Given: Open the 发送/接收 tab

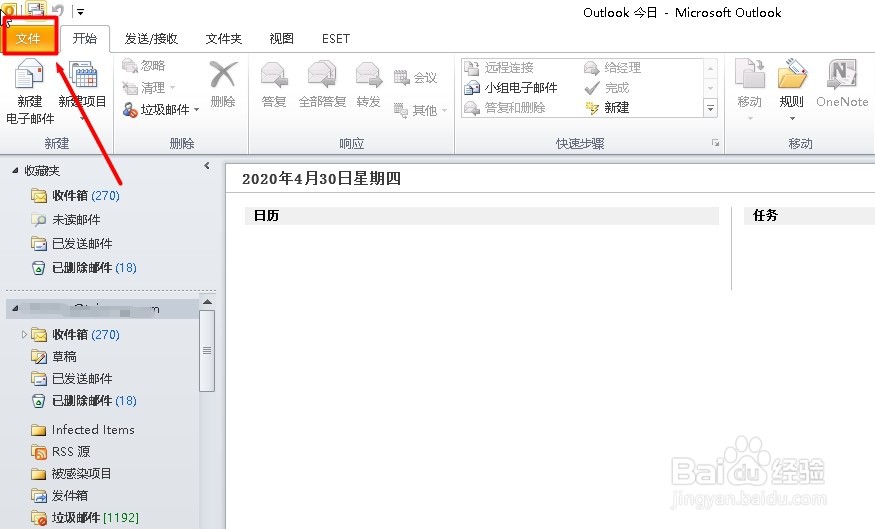Looking at the screenshot, I should pyautogui.click(x=151, y=39).
